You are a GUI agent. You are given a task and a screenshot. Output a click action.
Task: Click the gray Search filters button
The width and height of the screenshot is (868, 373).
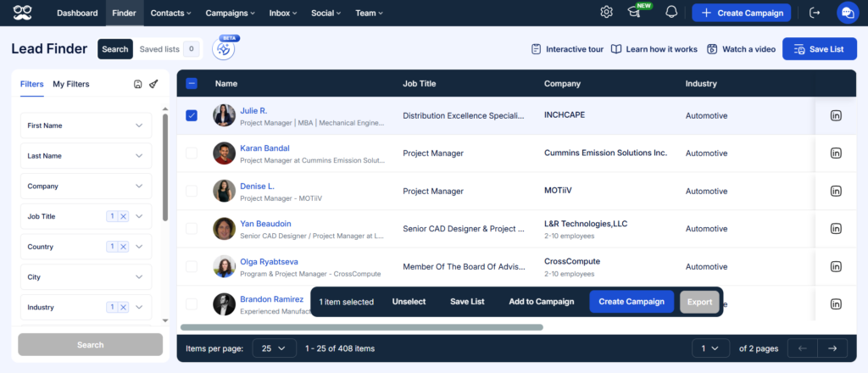(90, 345)
